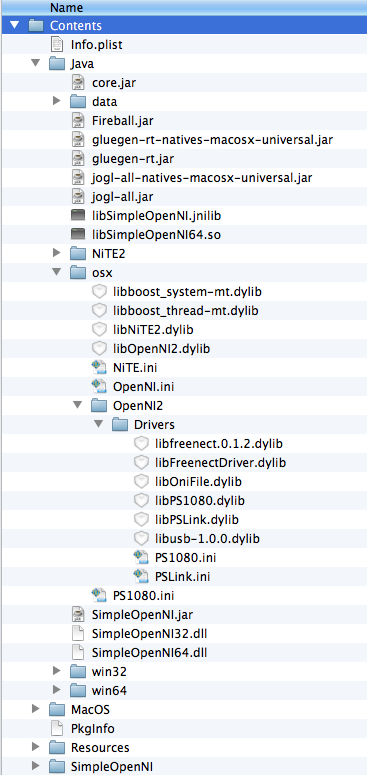Expand the Resources folder triangle
Viewport: 367px width, 775px height.
[x=35, y=747]
